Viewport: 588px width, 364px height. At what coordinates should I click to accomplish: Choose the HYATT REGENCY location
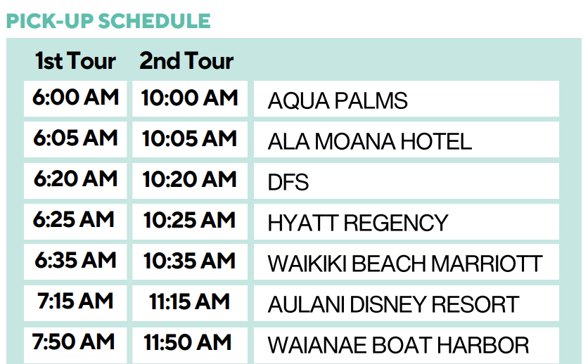point(406,223)
